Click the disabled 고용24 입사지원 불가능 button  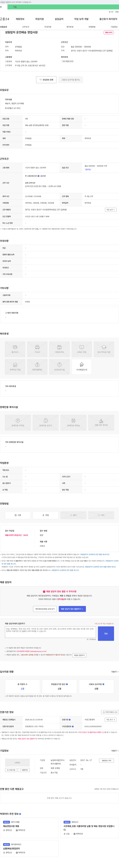[x=71, y=80]
